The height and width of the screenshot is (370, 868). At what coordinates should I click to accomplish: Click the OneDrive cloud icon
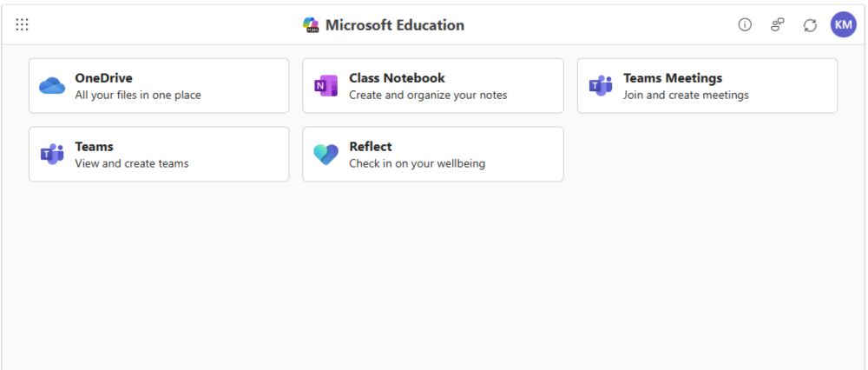point(52,86)
